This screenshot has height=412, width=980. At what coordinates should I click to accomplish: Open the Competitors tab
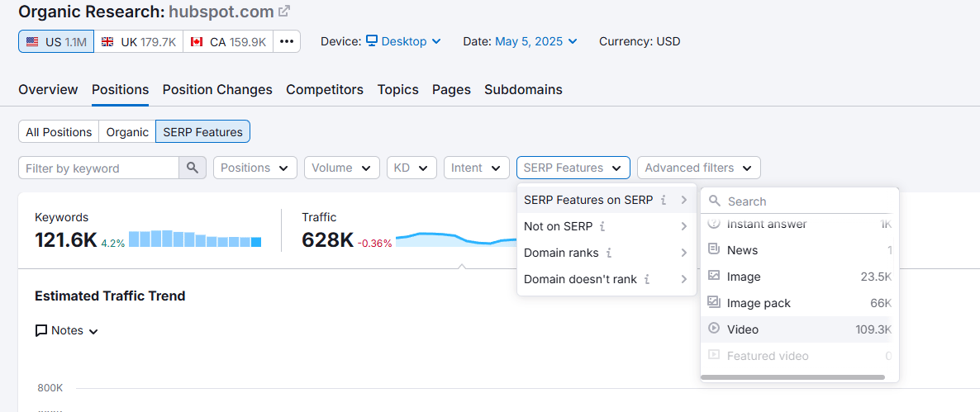[325, 89]
